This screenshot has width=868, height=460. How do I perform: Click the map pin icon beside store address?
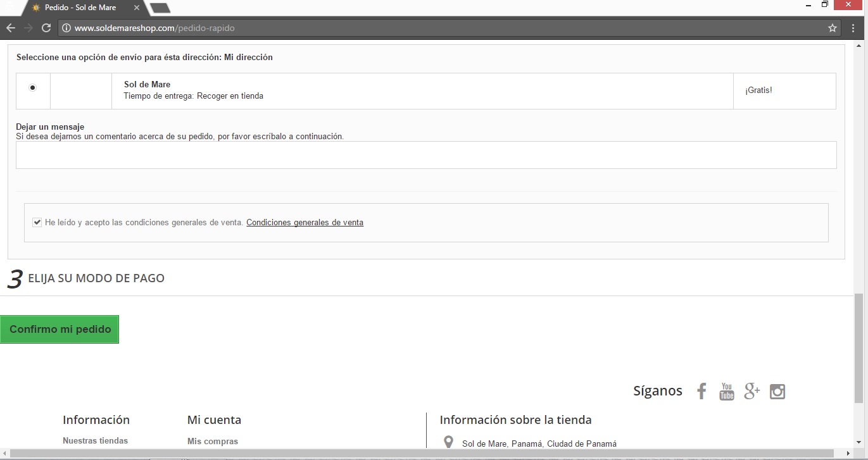coord(448,442)
